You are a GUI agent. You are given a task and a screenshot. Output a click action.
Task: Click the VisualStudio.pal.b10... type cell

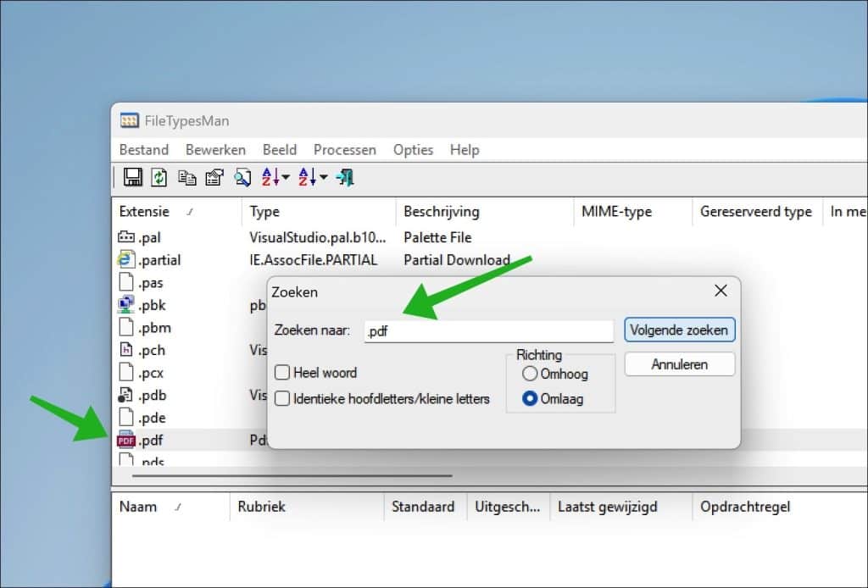(317, 237)
